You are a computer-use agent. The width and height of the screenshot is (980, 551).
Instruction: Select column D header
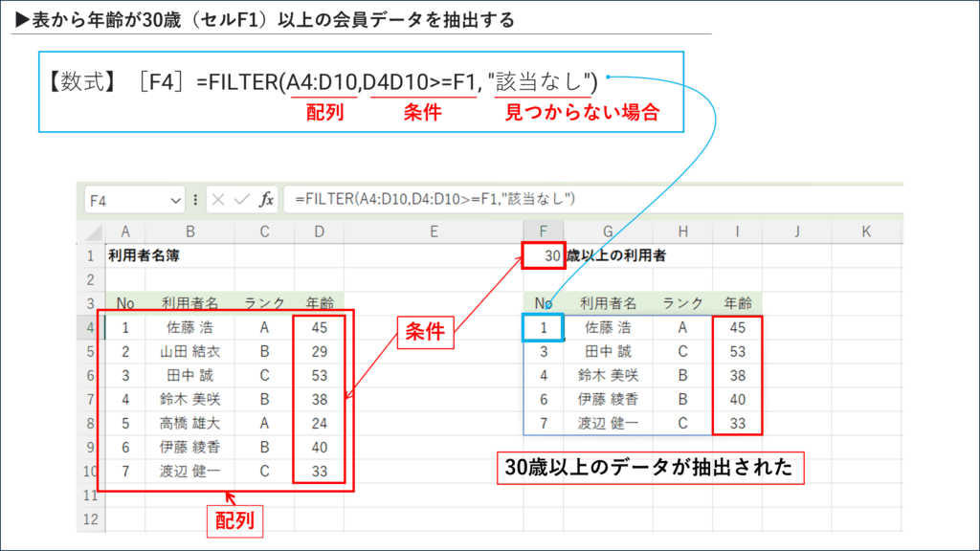[x=319, y=231]
